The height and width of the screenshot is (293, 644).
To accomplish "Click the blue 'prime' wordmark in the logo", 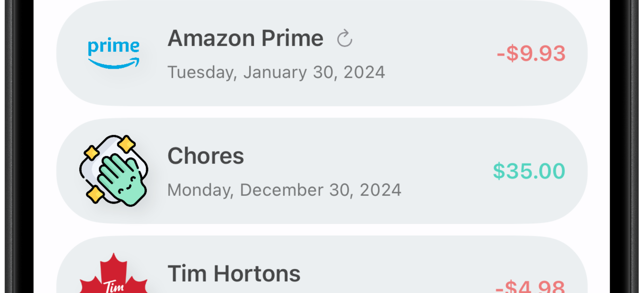I will (x=113, y=45).
